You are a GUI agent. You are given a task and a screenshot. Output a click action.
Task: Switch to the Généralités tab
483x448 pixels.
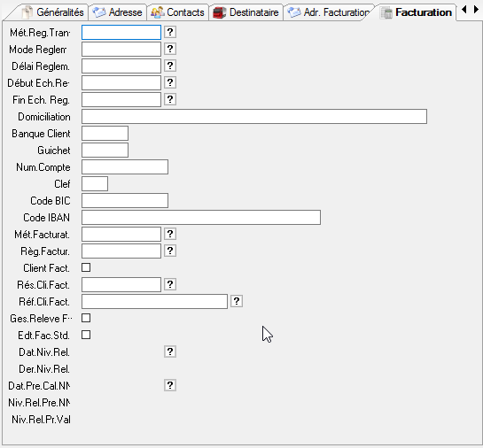click(53, 12)
